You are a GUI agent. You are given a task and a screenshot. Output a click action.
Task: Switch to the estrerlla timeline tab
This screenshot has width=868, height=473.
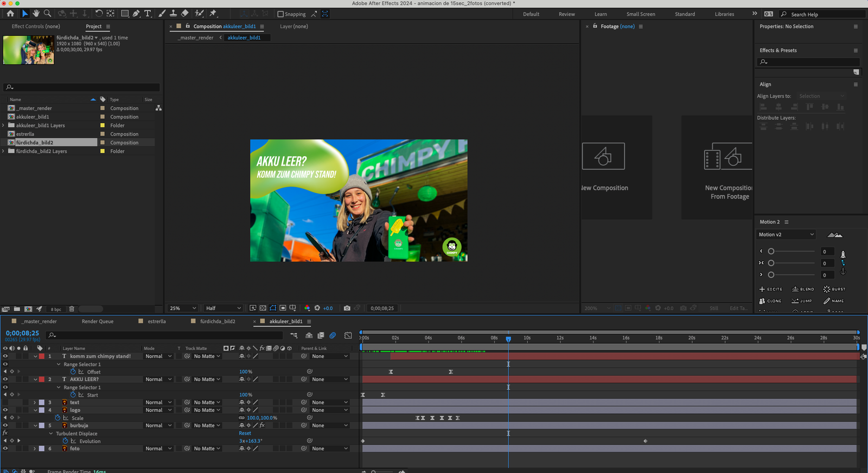coord(157,321)
